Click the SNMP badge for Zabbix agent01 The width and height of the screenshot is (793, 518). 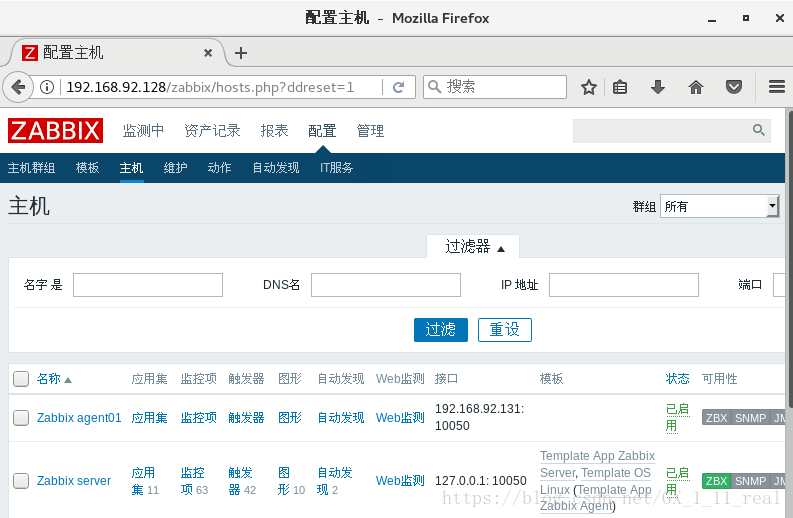tap(750, 418)
